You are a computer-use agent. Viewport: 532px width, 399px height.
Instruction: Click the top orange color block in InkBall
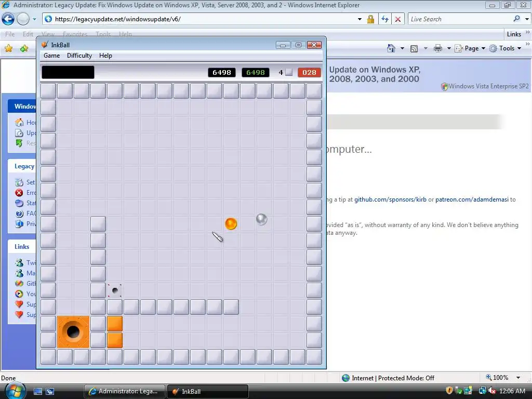click(115, 324)
